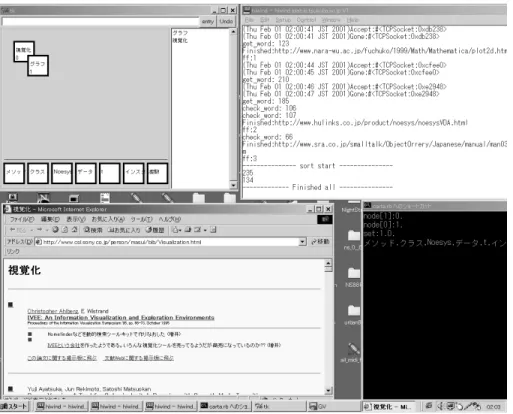Click the IE Mail toolbar icon
The height and width of the screenshot is (414, 513).
coord(176,230)
